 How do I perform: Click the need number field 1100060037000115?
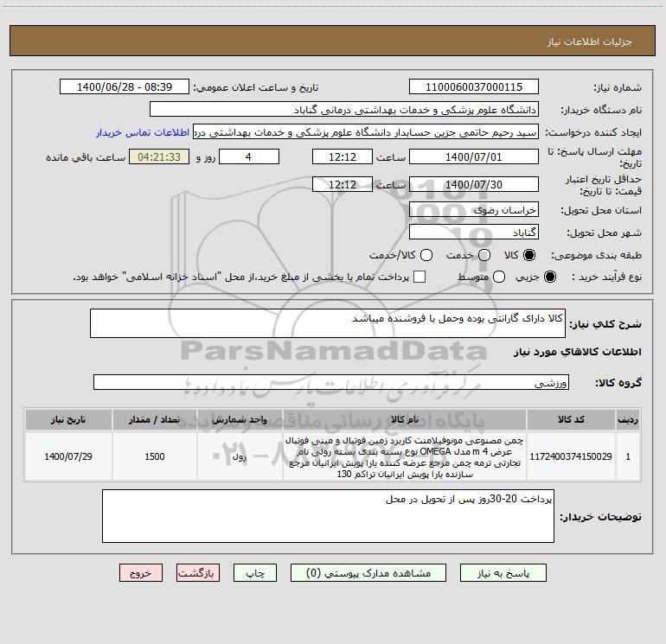(x=474, y=86)
